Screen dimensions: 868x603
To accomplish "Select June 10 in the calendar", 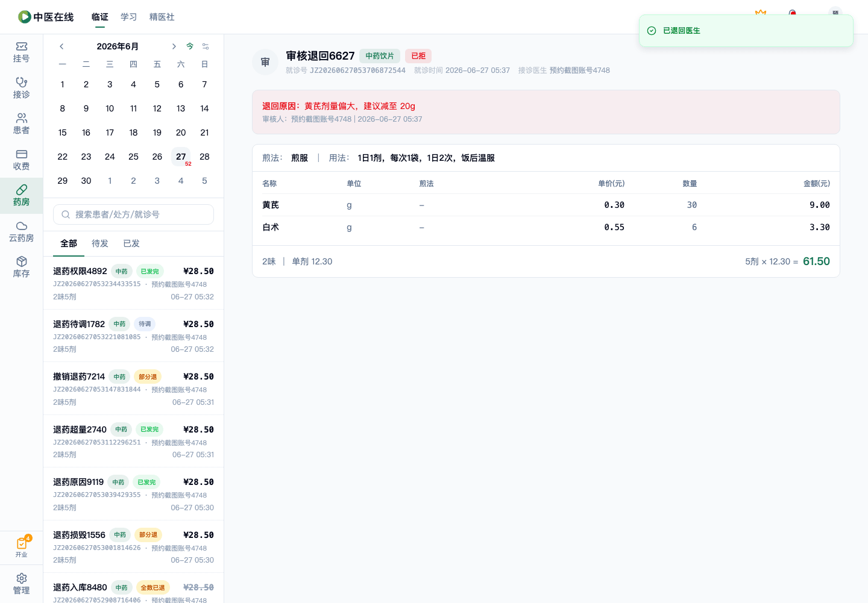I will coord(110,108).
